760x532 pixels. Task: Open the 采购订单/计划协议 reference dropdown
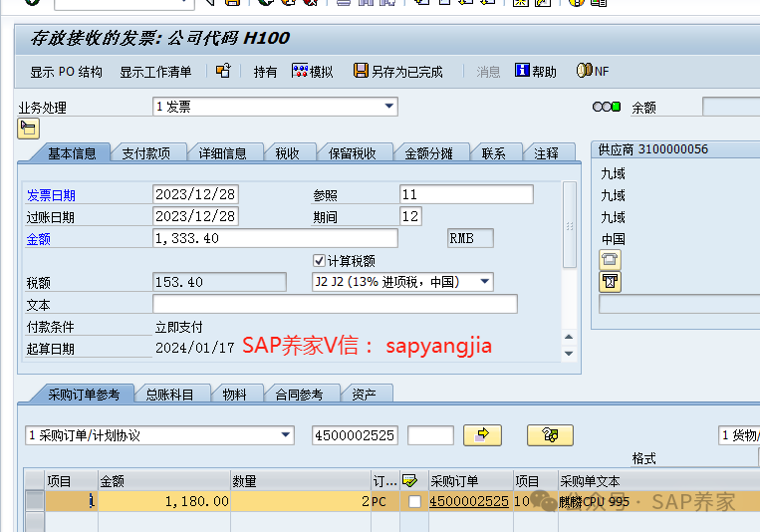tap(160, 435)
